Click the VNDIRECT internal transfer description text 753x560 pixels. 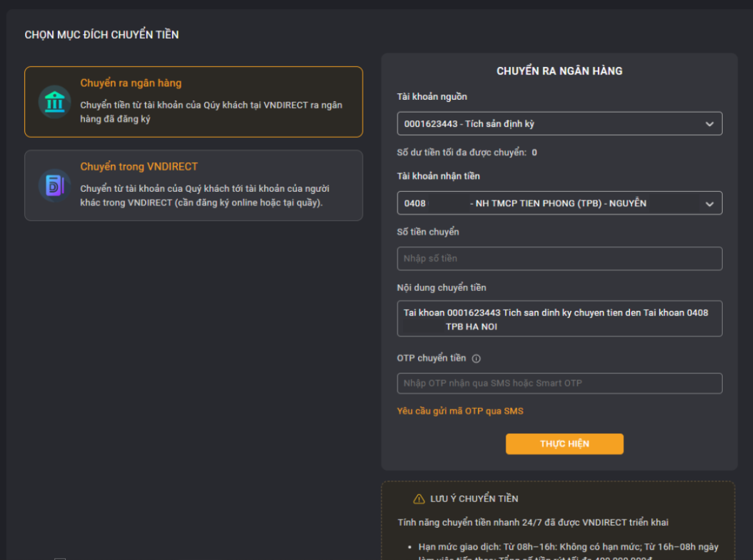pos(205,195)
